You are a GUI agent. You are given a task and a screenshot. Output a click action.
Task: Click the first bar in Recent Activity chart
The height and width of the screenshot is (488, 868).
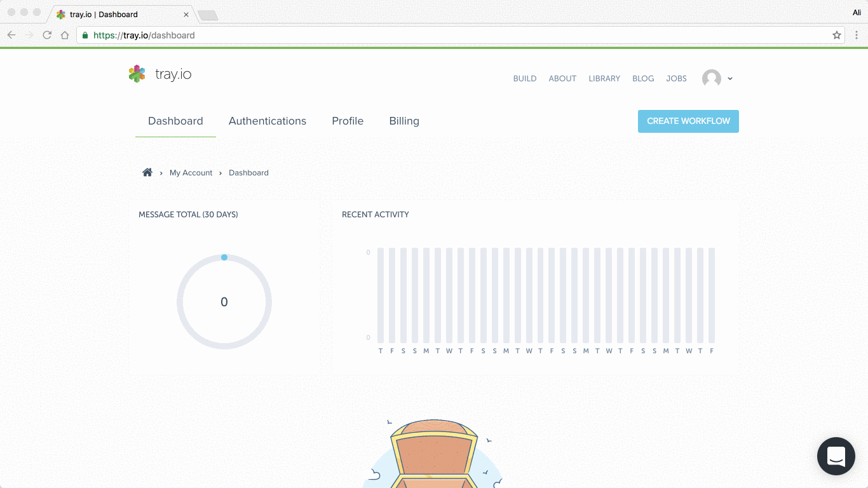pyautogui.click(x=381, y=295)
